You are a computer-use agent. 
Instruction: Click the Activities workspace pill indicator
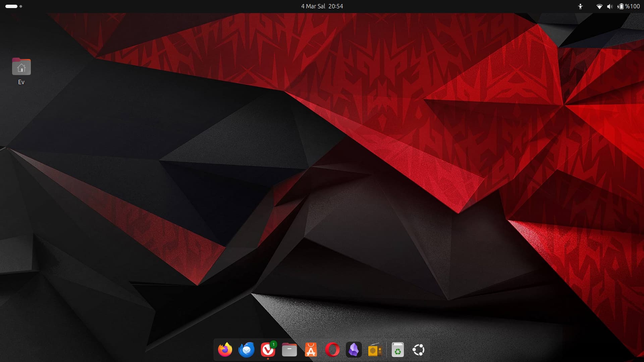tap(11, 6)
